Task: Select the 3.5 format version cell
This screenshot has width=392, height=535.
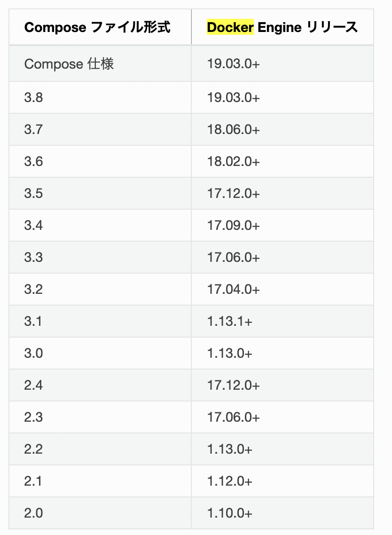Action: 34,194
